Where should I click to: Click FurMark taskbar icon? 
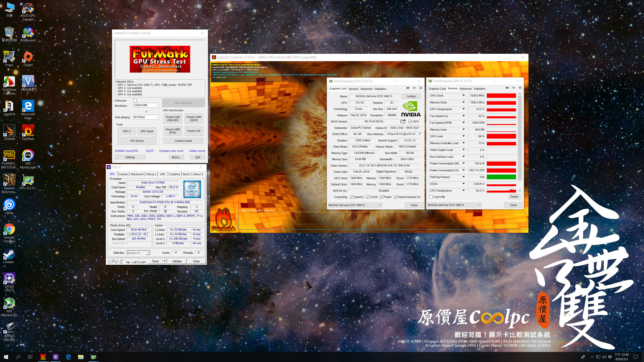tap(43, 357)
